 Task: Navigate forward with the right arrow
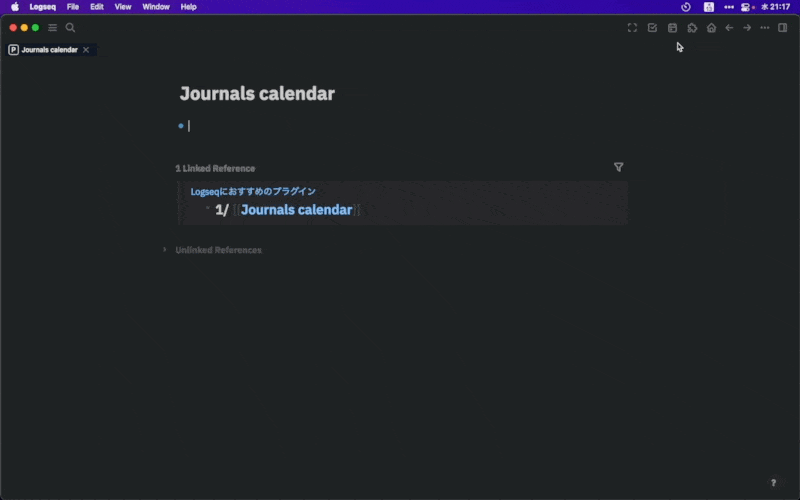(747, 28)
